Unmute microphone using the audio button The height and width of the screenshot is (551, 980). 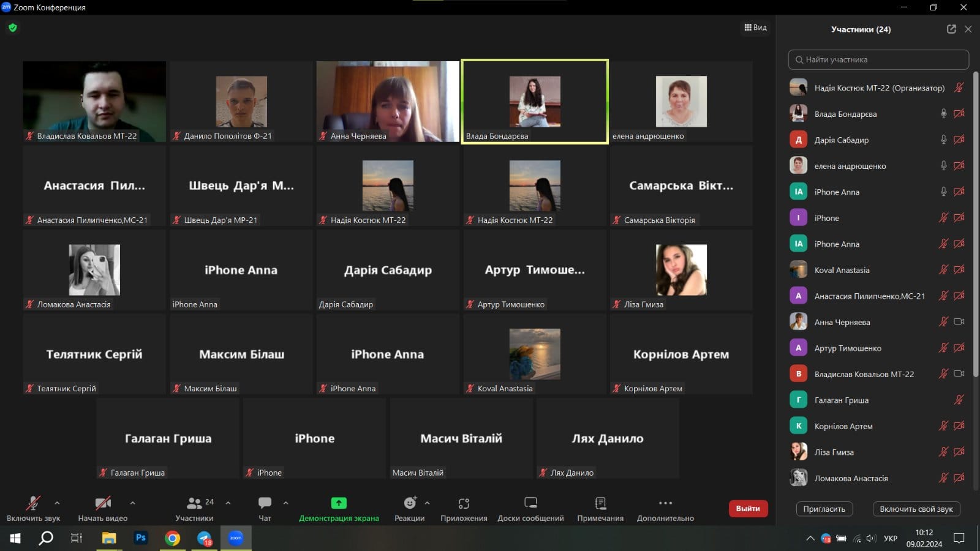pyautogui.click(x=33, y=503)
